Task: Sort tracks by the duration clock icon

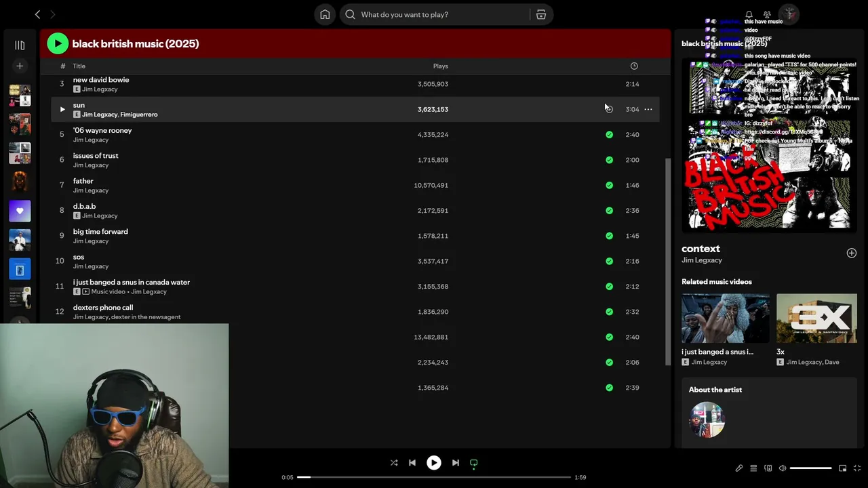Action: [634, 66]
